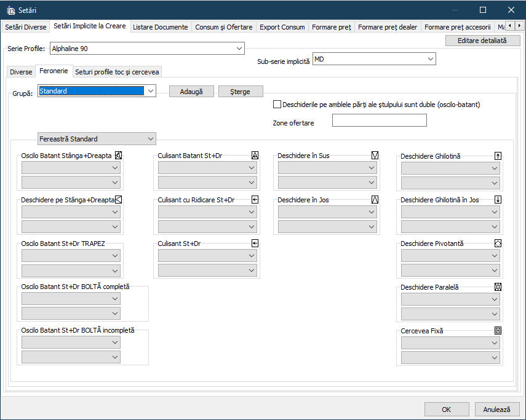The width and height of the screenshot is (526, 420).
Task: Click the Editare detaliată button
Action: [482, 41]
